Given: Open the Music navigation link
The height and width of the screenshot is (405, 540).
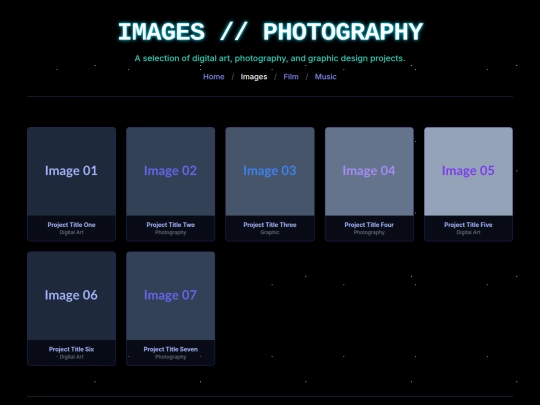Looking at the screenshot, I should pyautogui.click(x=325, y=76).
